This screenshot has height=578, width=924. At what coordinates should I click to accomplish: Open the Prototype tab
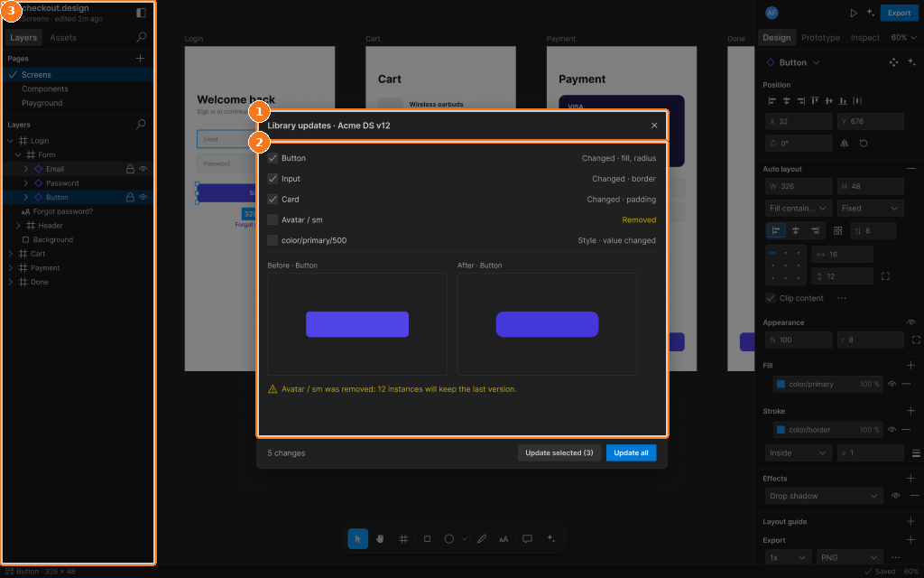click(820, 37)
